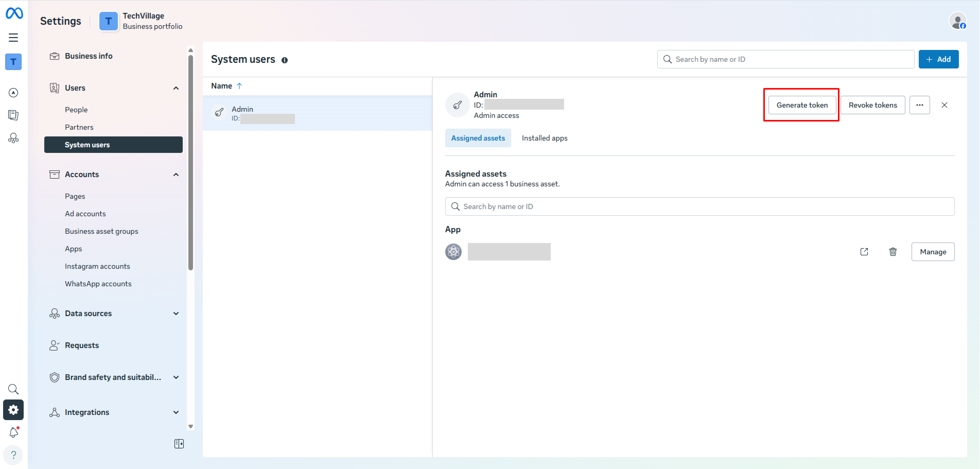Open the hamburger navigation menu
Image resolution: width=980 pixels, height=469 pixels.
14,37
